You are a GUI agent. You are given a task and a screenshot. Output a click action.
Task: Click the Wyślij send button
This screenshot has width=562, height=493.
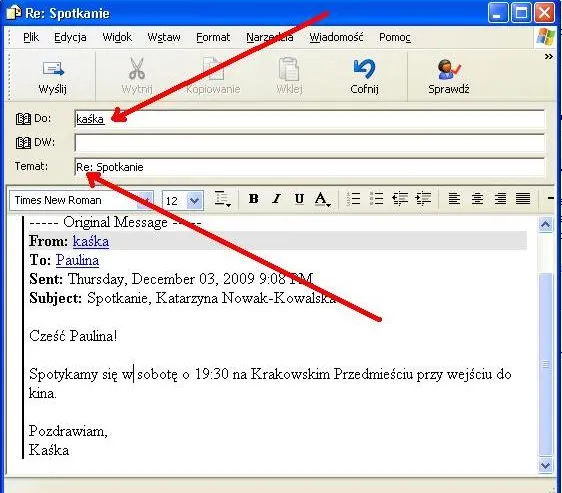pos(53,77)
